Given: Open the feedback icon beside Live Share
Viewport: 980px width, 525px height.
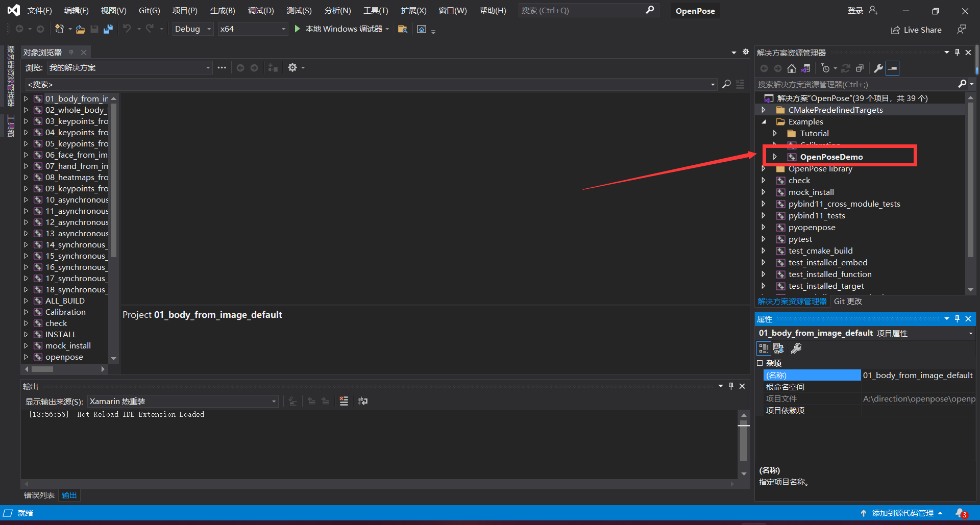Looking at the screenshot, I should click(x=962, y=30).
